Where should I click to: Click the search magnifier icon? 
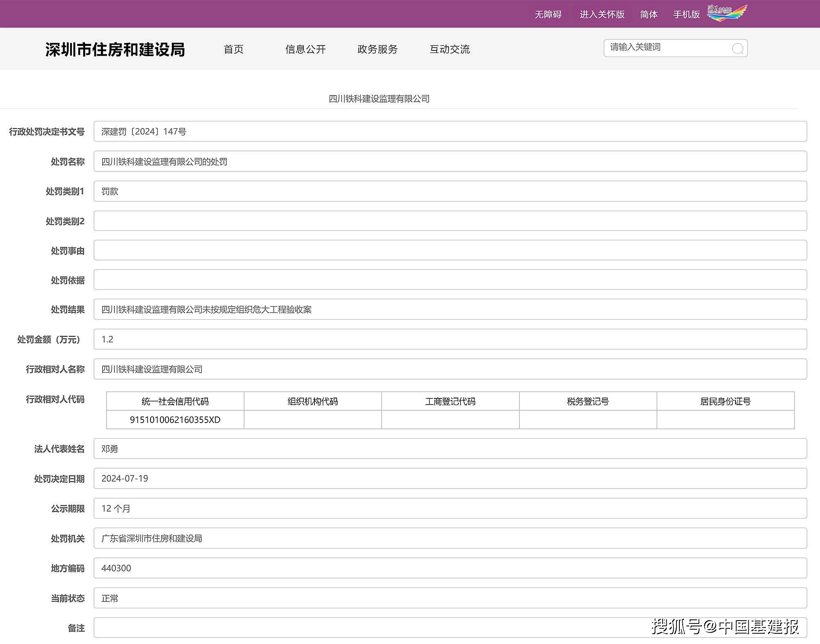(738, 49)
